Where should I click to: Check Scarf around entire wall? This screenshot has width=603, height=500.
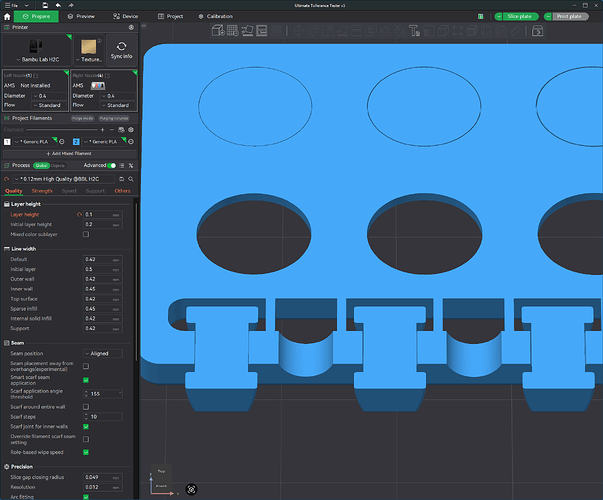(x=86, y=407)
